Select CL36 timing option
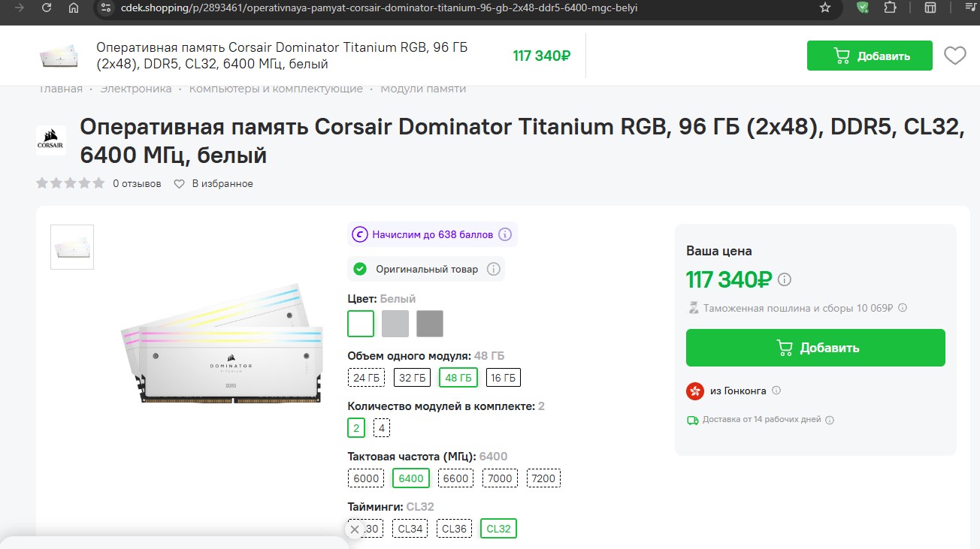This screenshot has width=980, height=549. 455,529
